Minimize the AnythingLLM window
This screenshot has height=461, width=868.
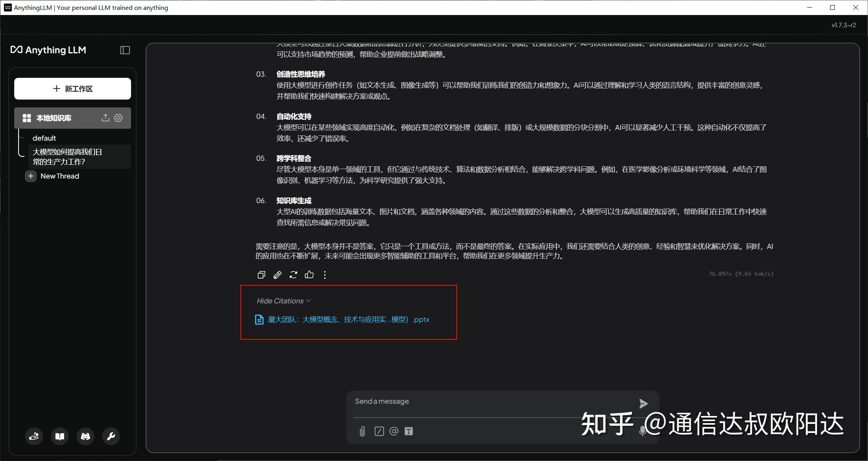810,8
